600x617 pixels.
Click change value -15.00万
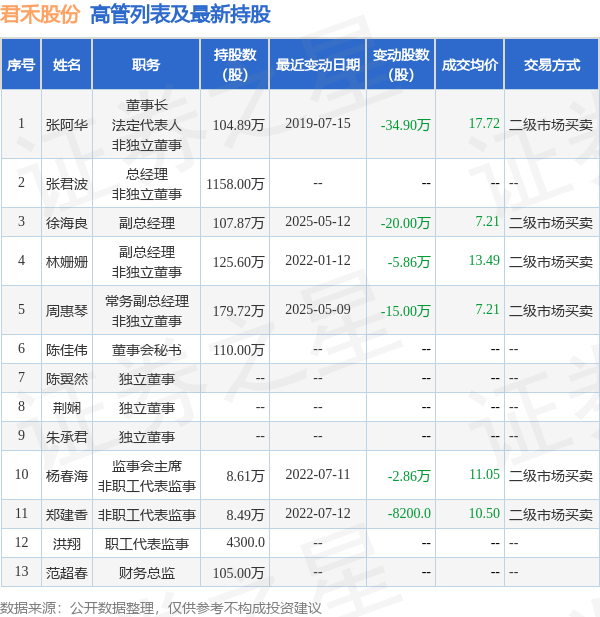coord(405,311)
